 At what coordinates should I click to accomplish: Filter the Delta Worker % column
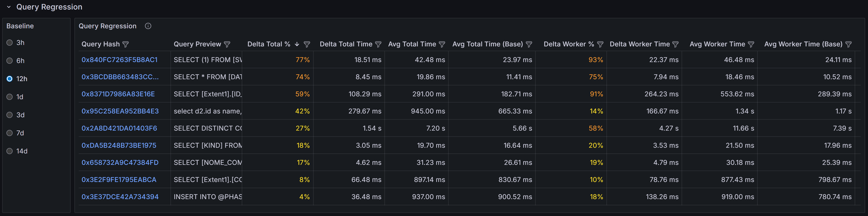600,44
